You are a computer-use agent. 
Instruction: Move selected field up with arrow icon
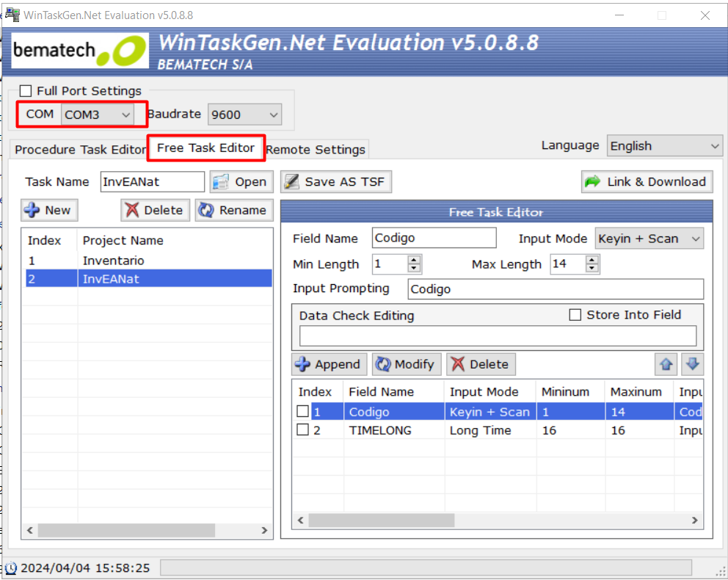[666, 364]
